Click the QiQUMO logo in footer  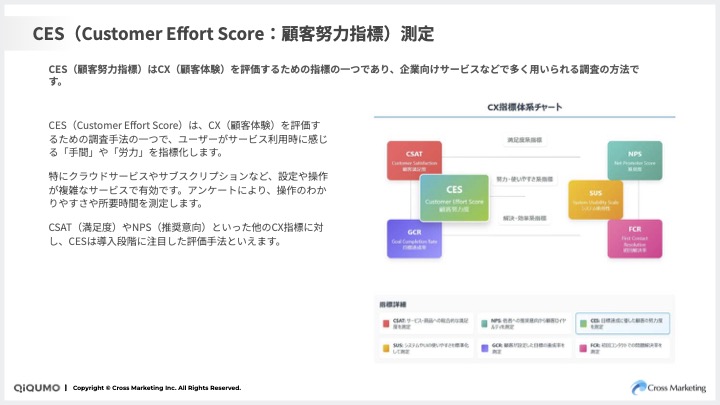click(x=39, y=388)
